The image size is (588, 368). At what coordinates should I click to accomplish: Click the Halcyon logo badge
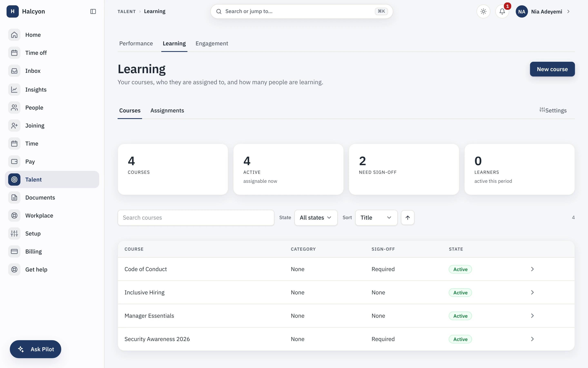[x=13, y=11]
